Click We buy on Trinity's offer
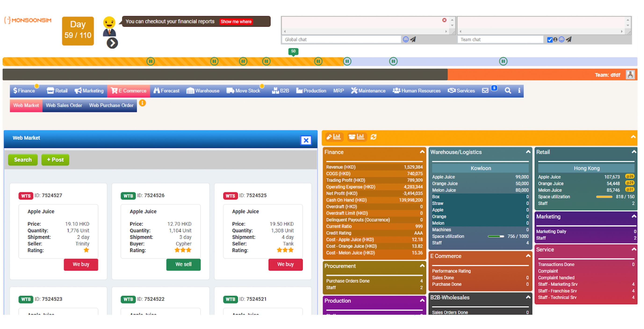 [x=81, y=264]
